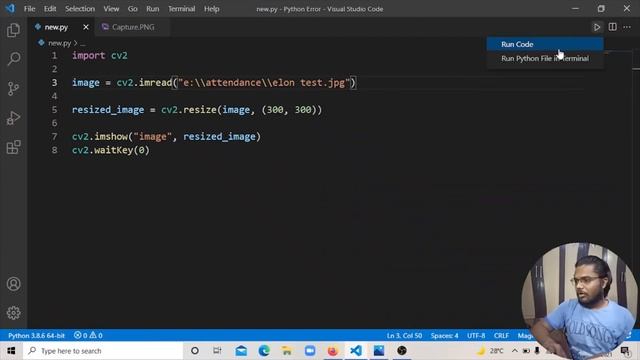640x360 pixels.
Task: Open the Mail app on taskbar
Action: click(241, 351)
